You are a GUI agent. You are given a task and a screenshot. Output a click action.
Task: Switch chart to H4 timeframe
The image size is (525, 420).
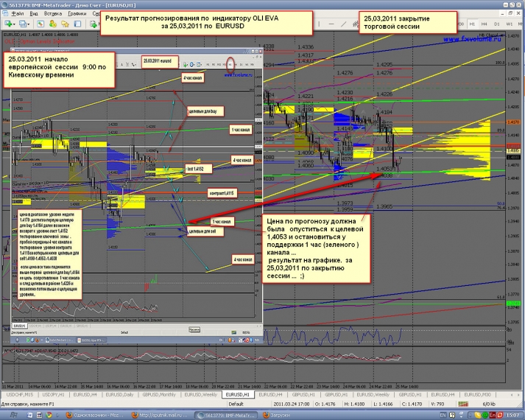[485, 24]
